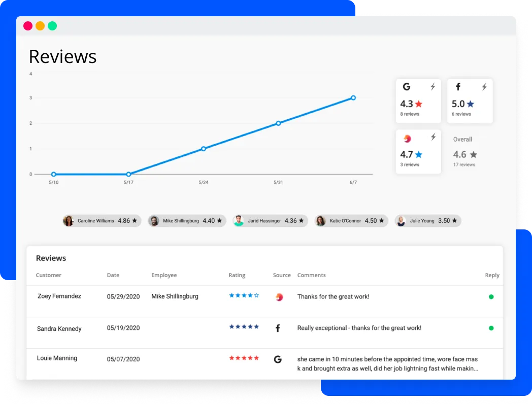Click source icon in Zoey Fernandez row
The height and width of the screenshot is (404, 532).
pos(279,297)
